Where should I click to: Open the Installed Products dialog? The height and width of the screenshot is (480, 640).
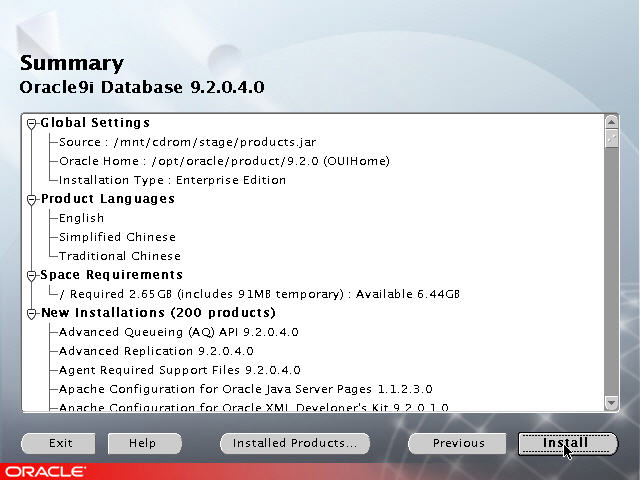[x=295, y=443]
